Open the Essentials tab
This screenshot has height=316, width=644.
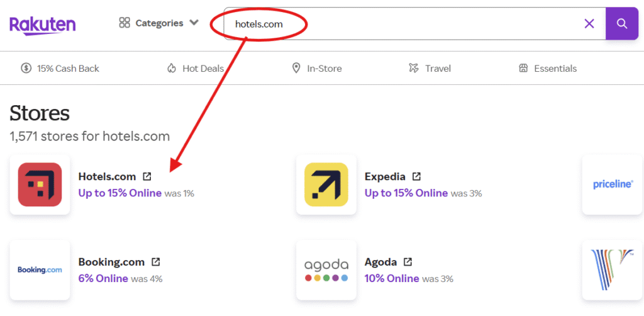(548, 68)
